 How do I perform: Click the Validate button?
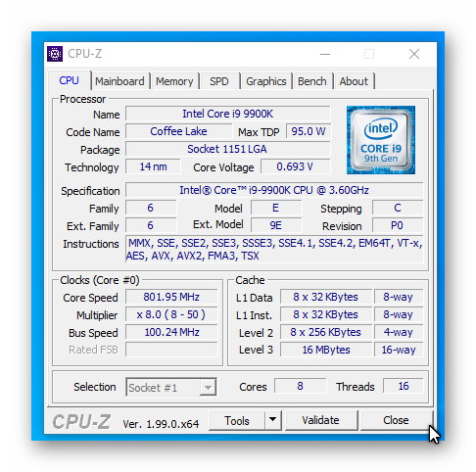pos(321,420)
